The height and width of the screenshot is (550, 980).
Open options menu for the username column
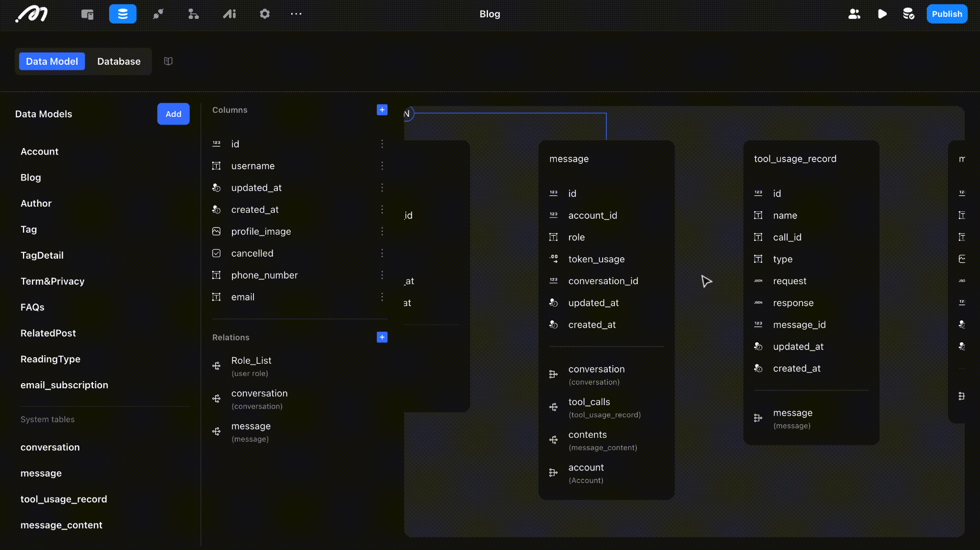tap(382, 166)
